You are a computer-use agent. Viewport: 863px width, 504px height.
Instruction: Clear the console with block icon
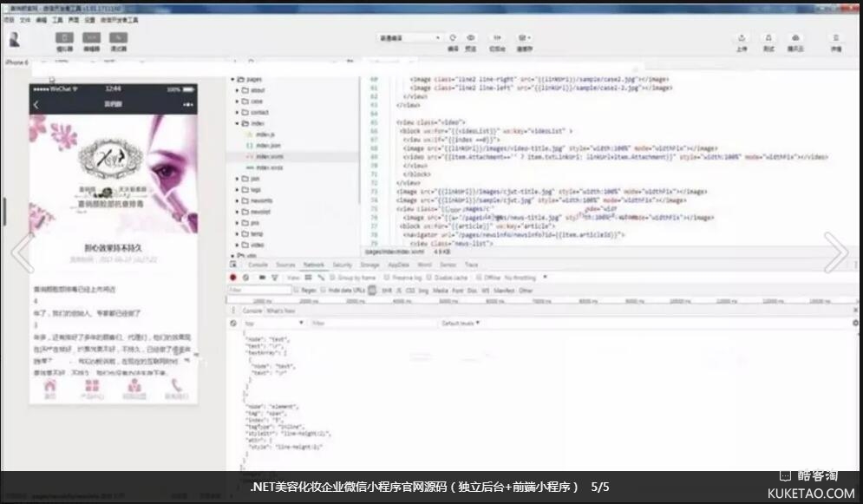(x=233, y=324)
